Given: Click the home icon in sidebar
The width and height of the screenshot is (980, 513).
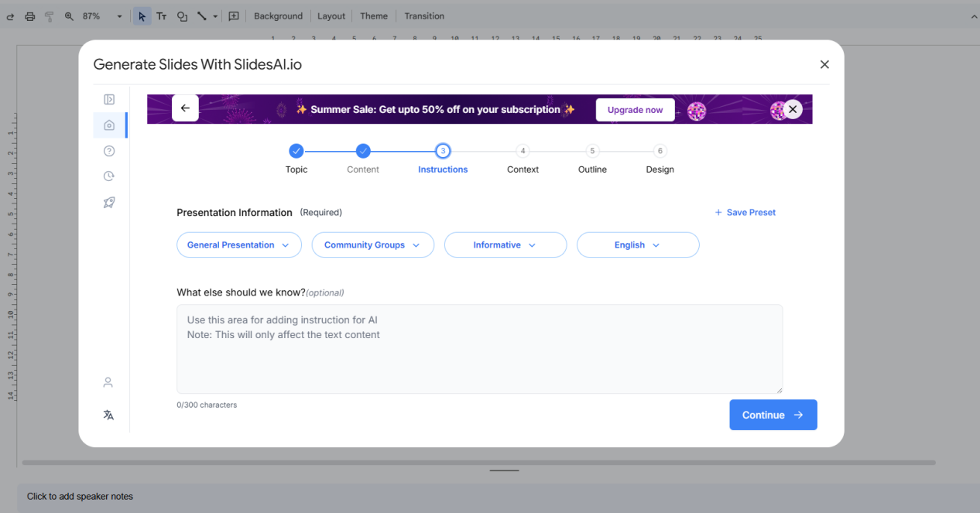Looking at the screenshot, I should [x=109, y=125].
